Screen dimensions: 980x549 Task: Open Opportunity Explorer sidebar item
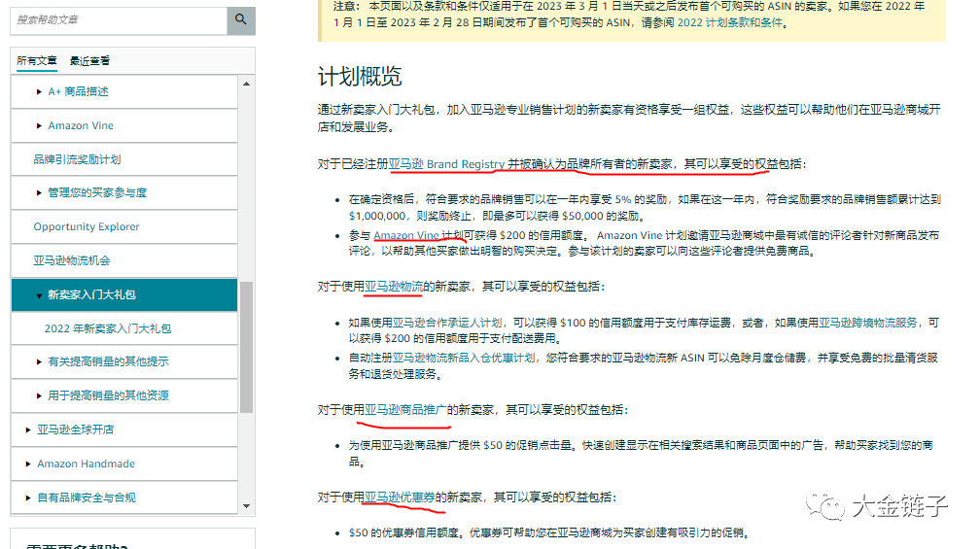87,226
